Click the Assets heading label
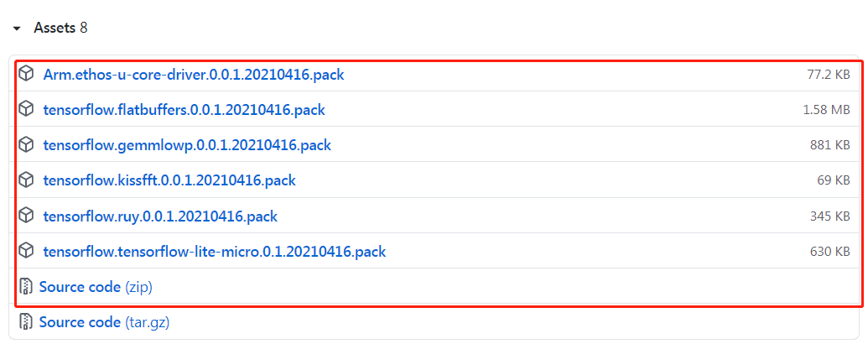This screenshot has height=344, width=868. 55,28
